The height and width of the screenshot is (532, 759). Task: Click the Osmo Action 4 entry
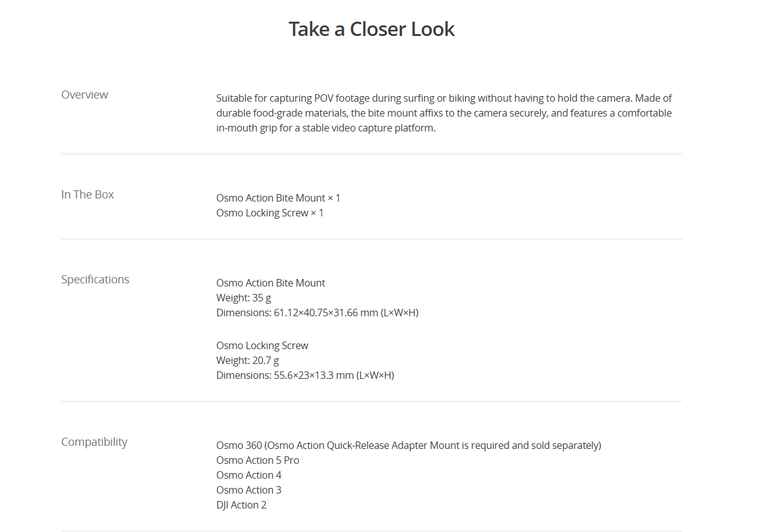249,475
